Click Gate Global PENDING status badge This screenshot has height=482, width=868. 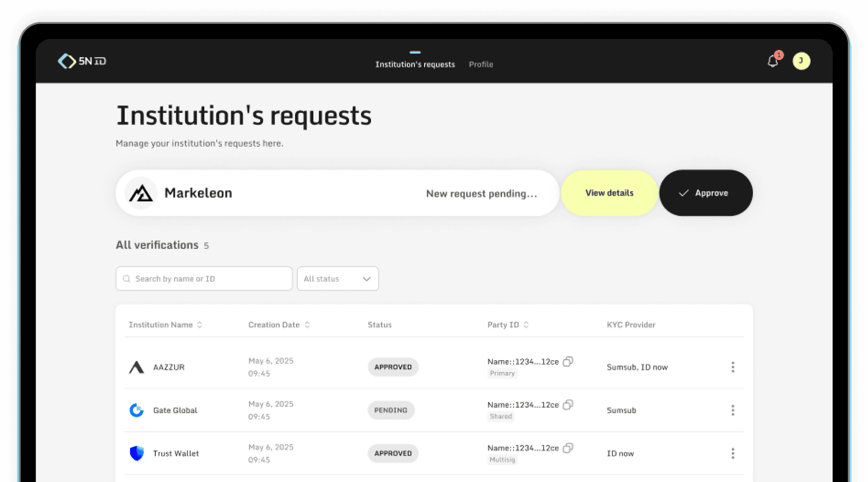pyautogui.click(x=391, y=410)
